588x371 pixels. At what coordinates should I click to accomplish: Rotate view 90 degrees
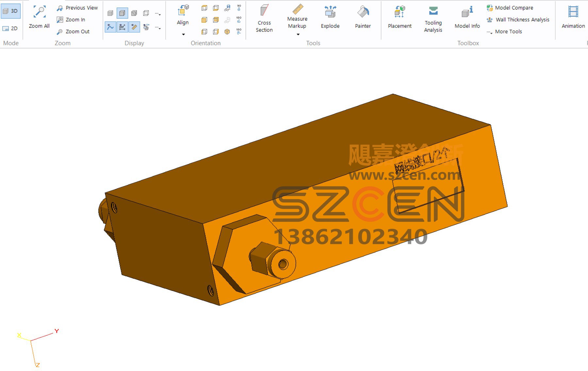239,8
